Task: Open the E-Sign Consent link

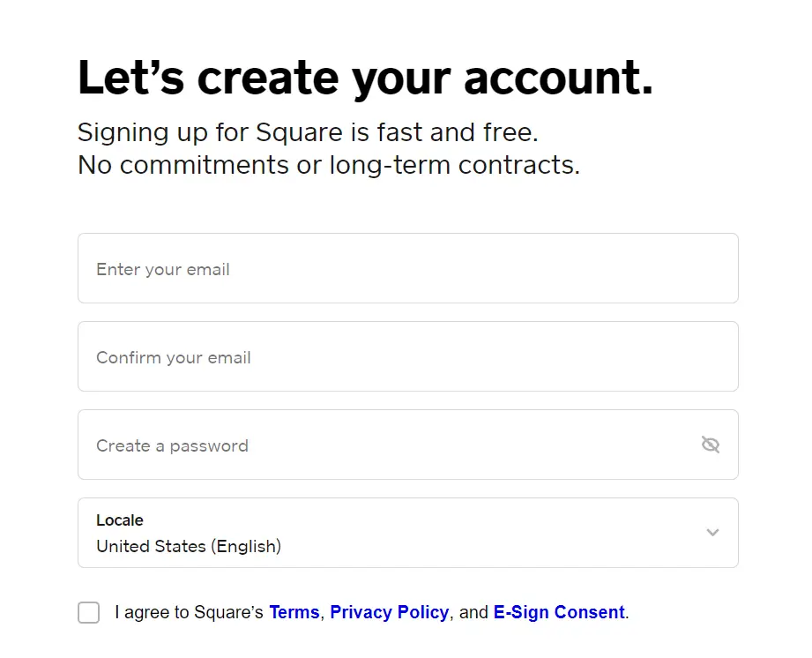Action: (x=559, y=612)
